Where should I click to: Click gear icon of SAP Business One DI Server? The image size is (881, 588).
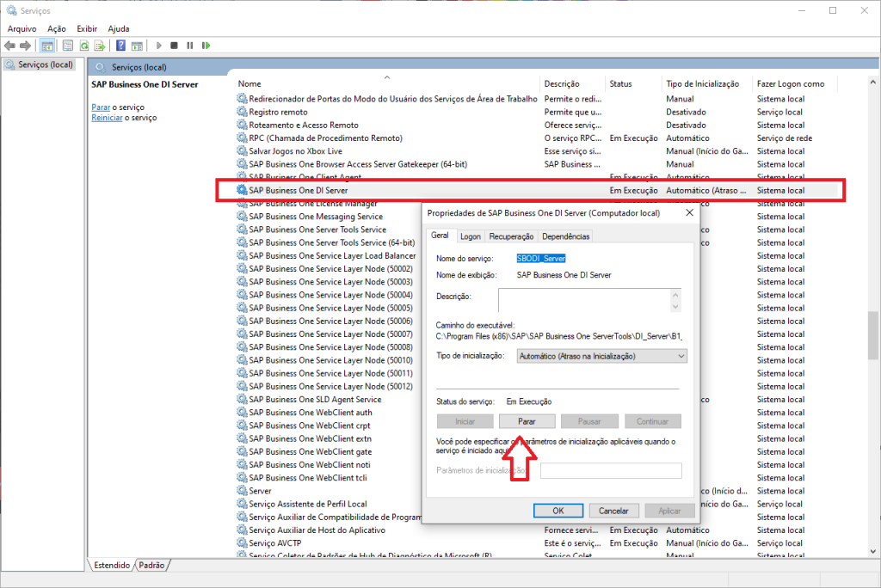pos(242,190)
